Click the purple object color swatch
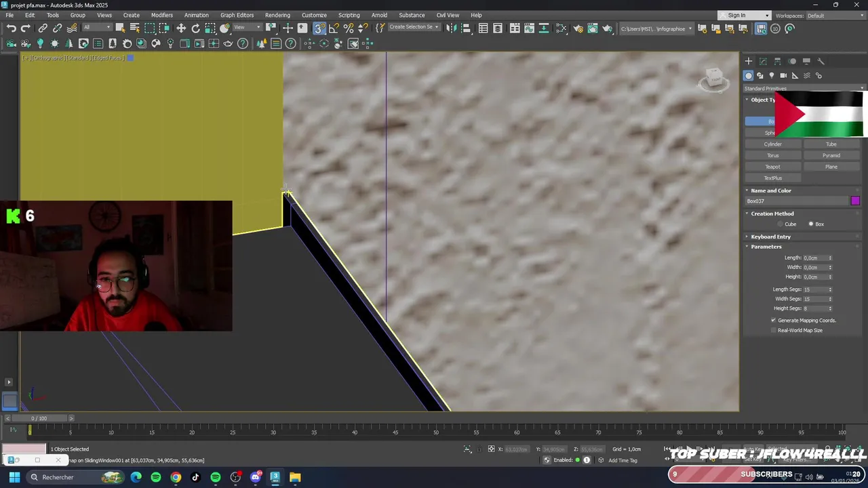Image resolution: width=868 pixels, height=488 pixels. [855, 201]
